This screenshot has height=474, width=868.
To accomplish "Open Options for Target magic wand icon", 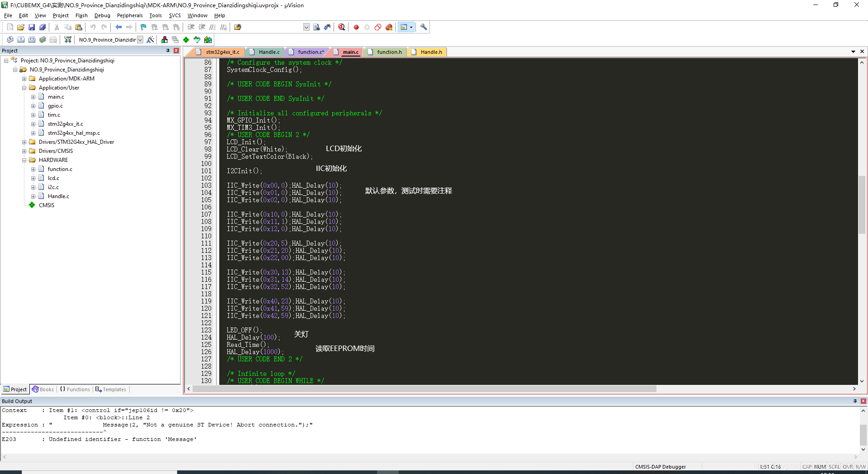I will [x=151, y=40].
